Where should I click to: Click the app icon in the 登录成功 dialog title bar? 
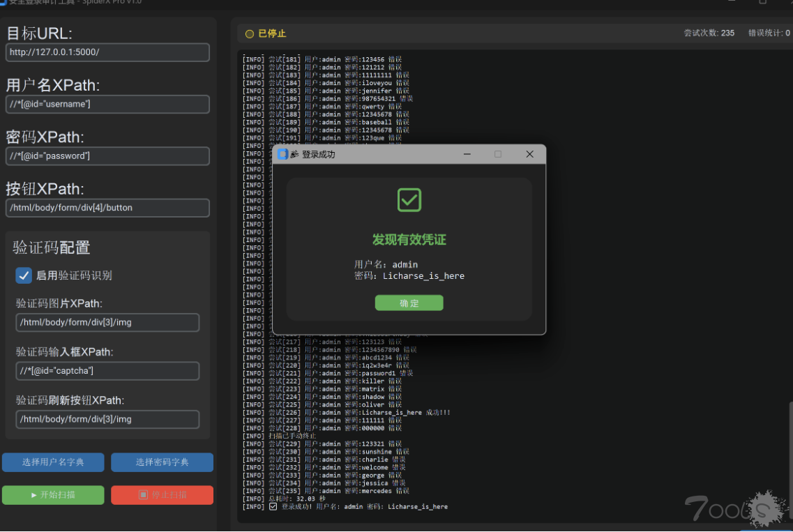[x=282, y=154]
